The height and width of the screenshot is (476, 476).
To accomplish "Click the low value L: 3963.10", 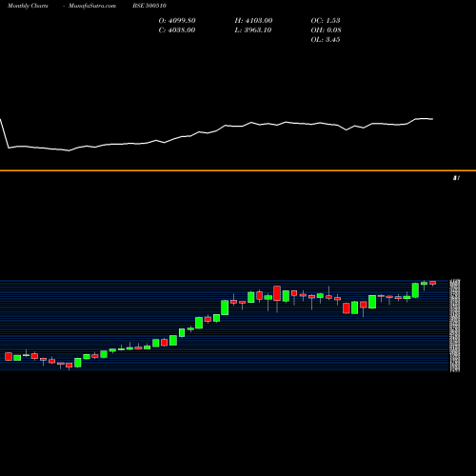I will pos(253,30).
